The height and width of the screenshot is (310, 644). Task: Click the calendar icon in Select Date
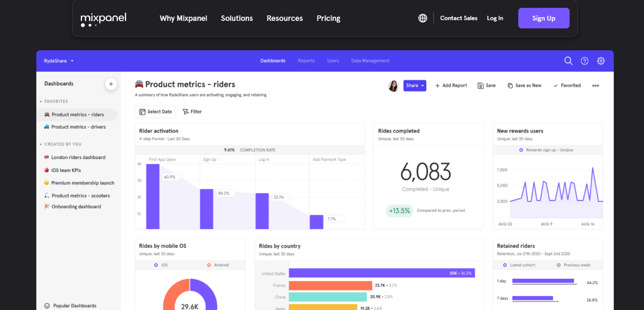point(142,112)
